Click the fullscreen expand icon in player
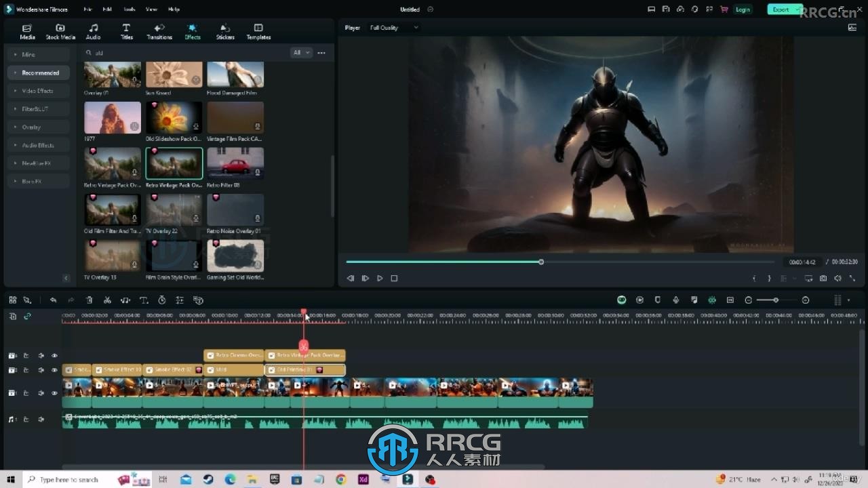 click(852, 278)
